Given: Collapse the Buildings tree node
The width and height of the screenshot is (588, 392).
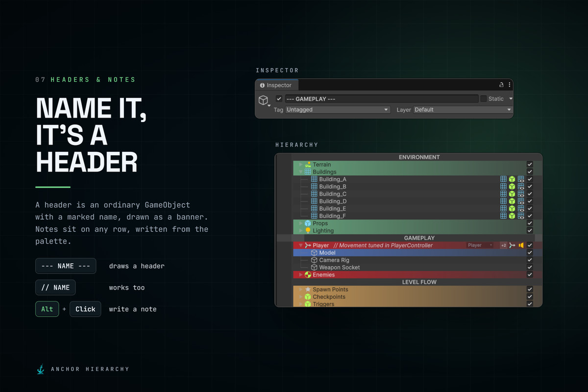Looking at the screenshot, I should tap(301, 172).
